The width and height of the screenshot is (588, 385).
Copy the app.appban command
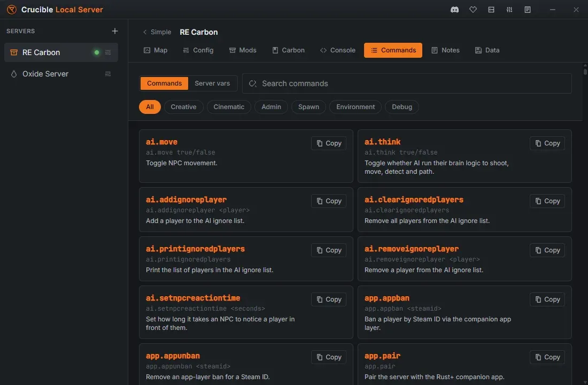tap(547, 299)
